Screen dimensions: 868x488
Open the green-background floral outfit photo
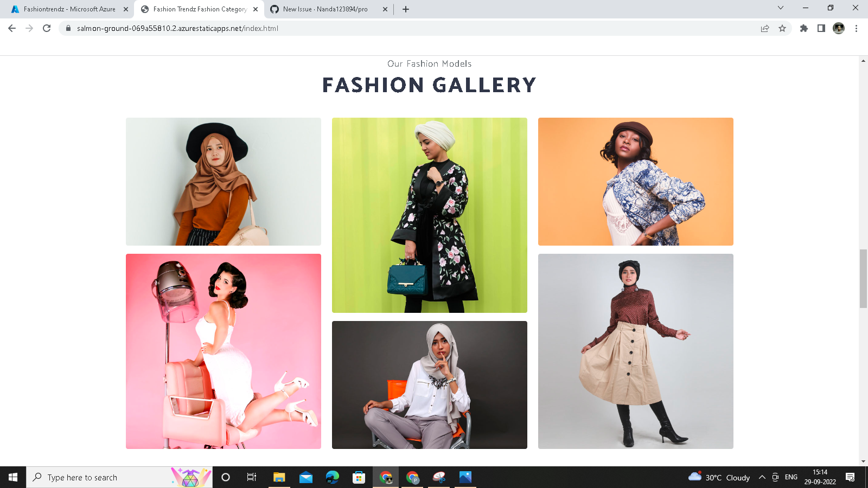point(430,215)
